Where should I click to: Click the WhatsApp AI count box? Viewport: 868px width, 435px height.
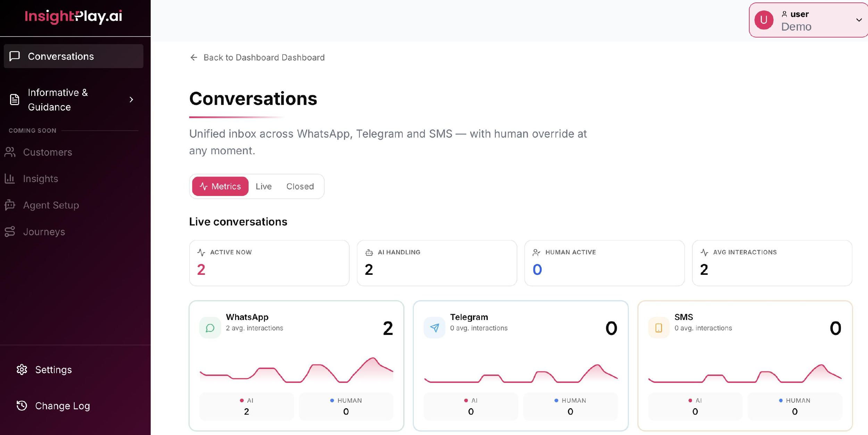(x=247, y=406)
